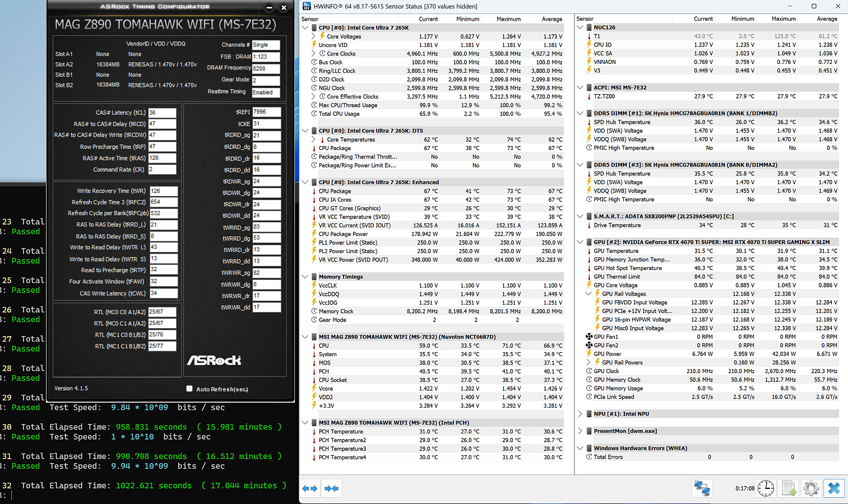Viewport: 848px width, 504px height.
Task: Click the GPU Fan1 fan icon
Action: coord(589,337)
